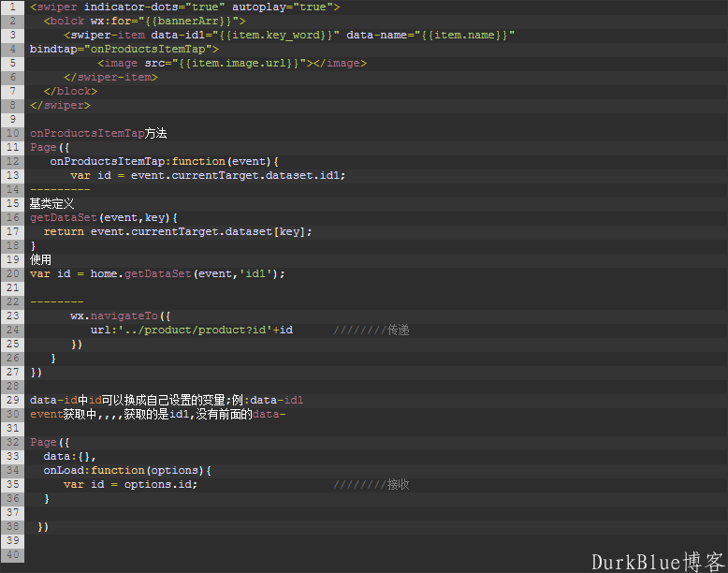728x573 pixels.
Task: Click the event获取中 explanation on line 30
Action: pyautogui.click(x=158, y=414)
